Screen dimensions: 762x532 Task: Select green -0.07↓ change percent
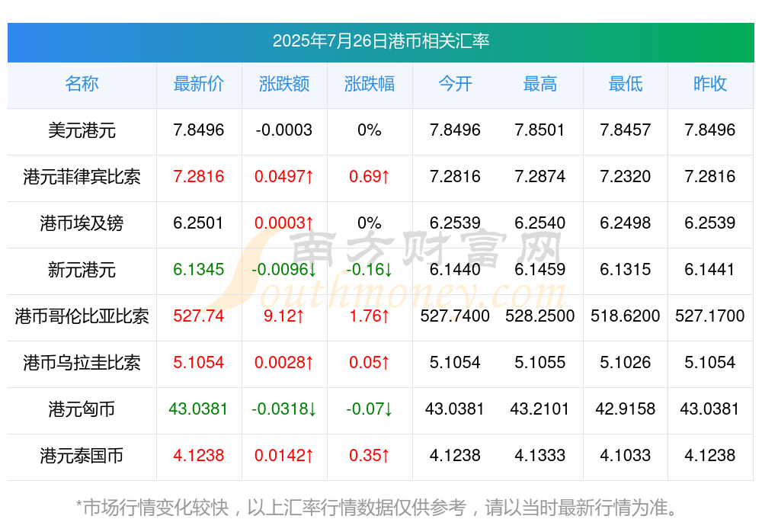(x=370, y=409)
